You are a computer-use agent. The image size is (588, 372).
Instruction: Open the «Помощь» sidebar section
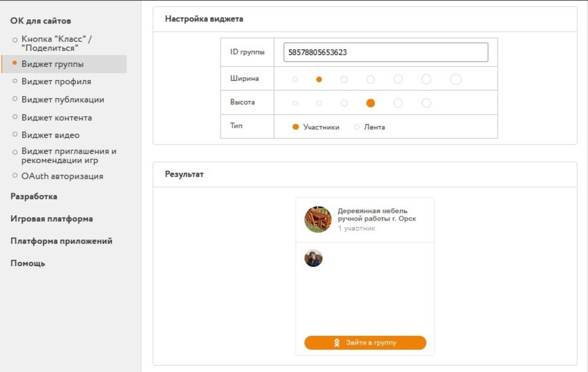click(x=28, y=264)
